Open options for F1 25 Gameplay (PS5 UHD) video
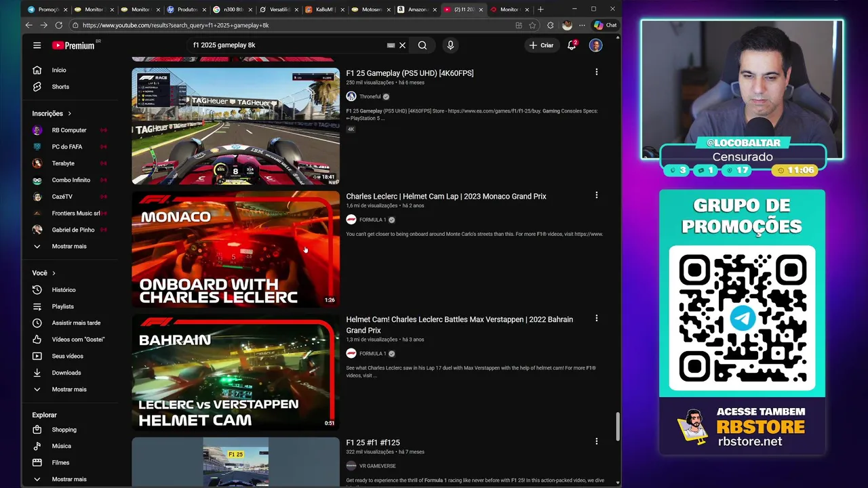The height and width of the screenshot is (488, 868). [x=596, y=72]
